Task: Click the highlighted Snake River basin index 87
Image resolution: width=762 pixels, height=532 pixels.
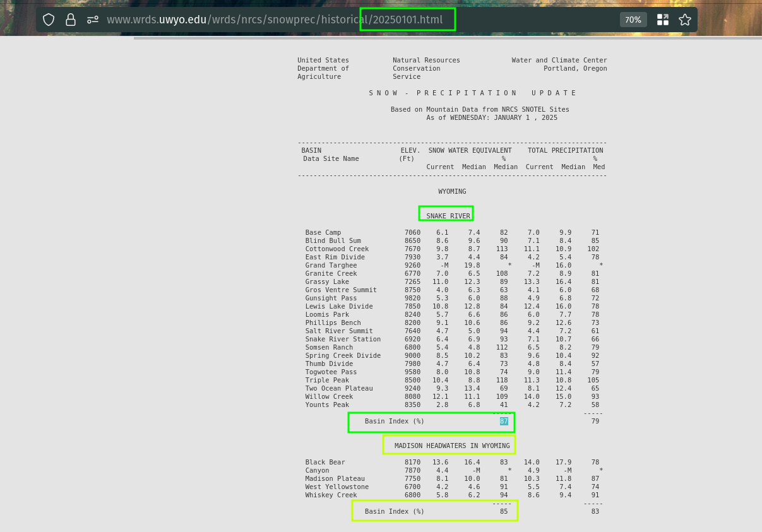Action: tap(504, 421)
